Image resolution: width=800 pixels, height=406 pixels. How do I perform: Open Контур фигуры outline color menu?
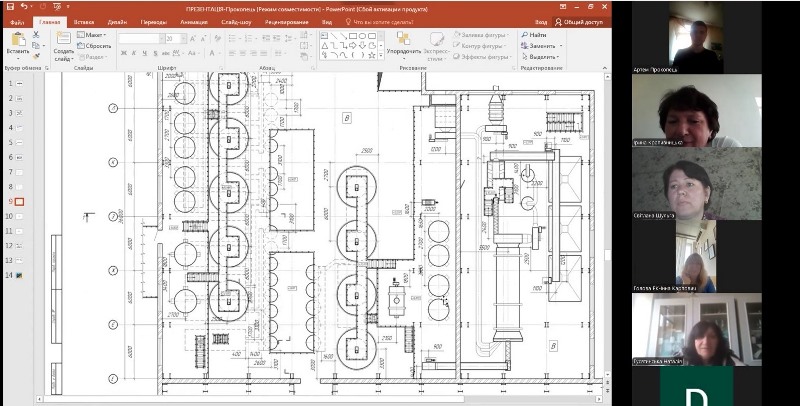(480, 46)
